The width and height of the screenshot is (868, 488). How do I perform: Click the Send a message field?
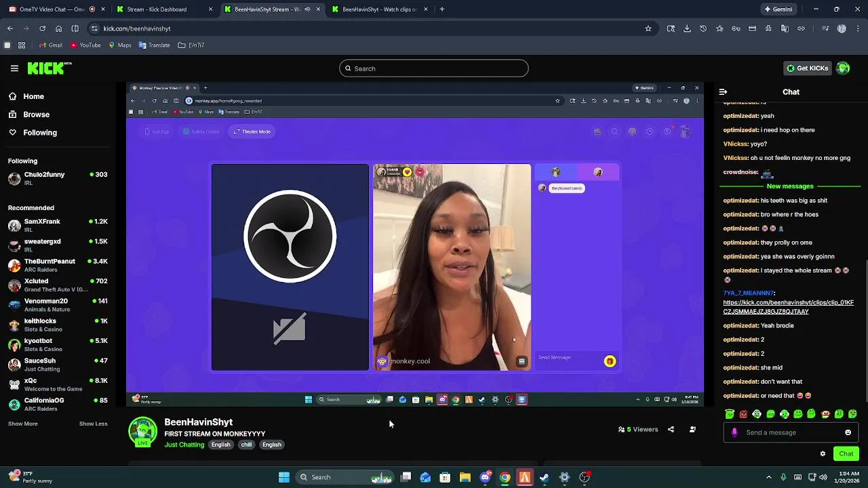[790, 432]
